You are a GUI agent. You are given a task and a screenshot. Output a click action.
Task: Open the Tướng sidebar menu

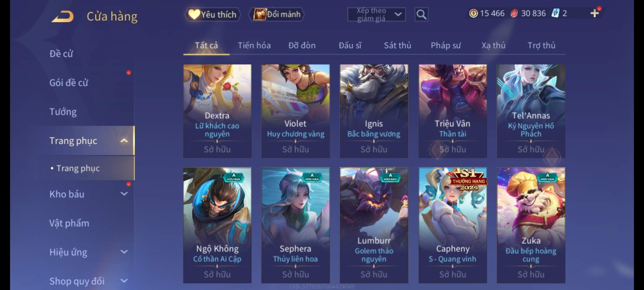point(63,112)
